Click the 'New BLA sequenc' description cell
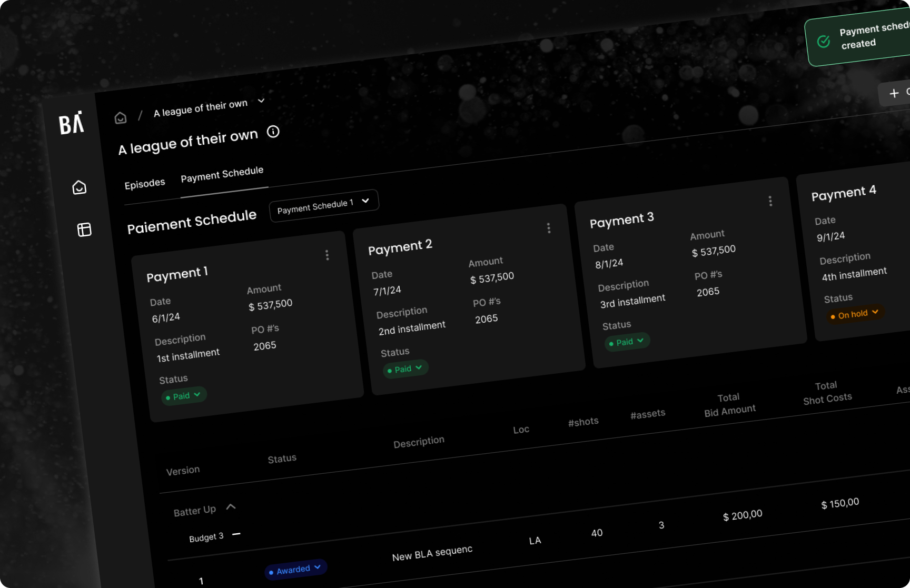Screen dimensions: 910x588 [432, 553]
